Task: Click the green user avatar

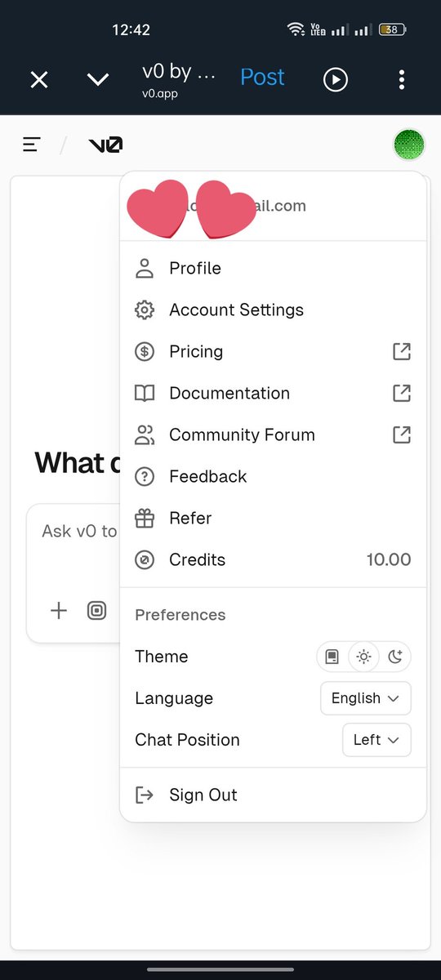Action: click(409, 145)
